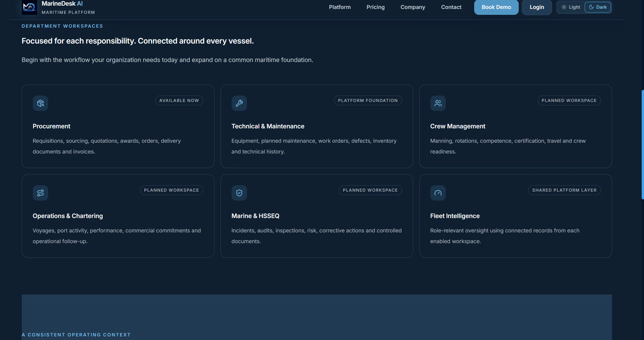644x340 pixels.
Task: Click the Procurement description text
Action: click(x=107, y=146)
